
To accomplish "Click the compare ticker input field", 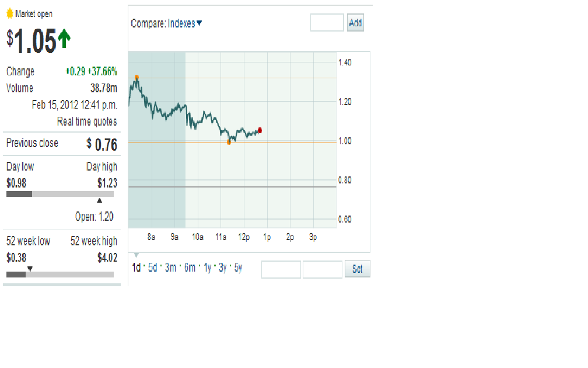I will click(x=327, y=22).
